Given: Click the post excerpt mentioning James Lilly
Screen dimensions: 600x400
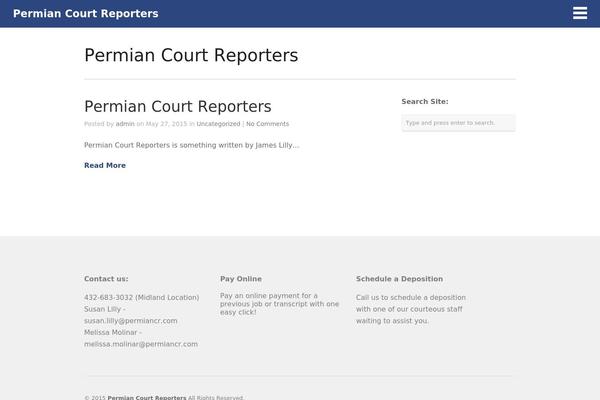Looking at the screenshot, I should pyautogui.click(x=191, y=145).
